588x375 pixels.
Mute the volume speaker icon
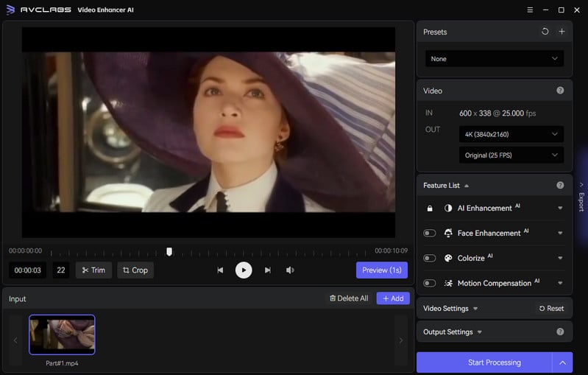pyautogui.click(x=290, y=270)
